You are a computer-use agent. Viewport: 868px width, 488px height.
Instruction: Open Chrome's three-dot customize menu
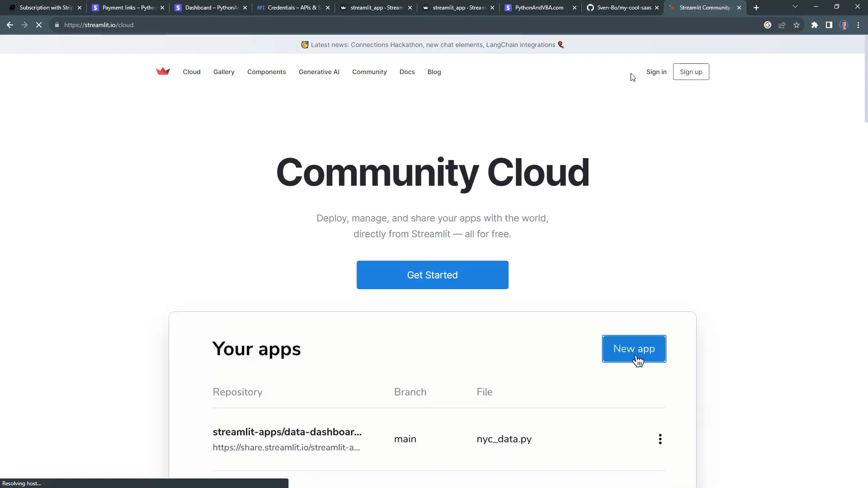[x=859, y=25]
